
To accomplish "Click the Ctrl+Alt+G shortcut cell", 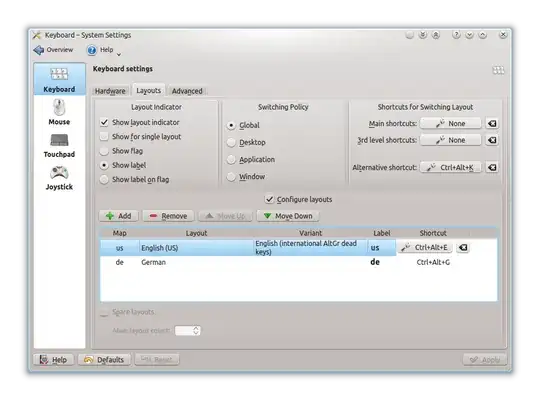I will point(433,263).
